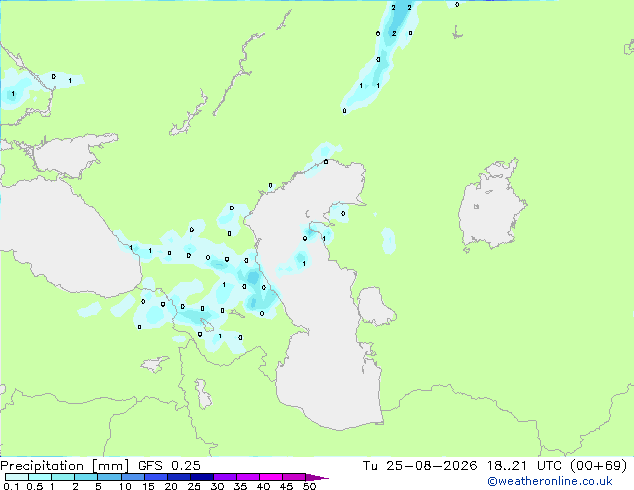Click the '50' legend scale value
The height and width of the screenshot is (490, 634).
tap(309, 486)
